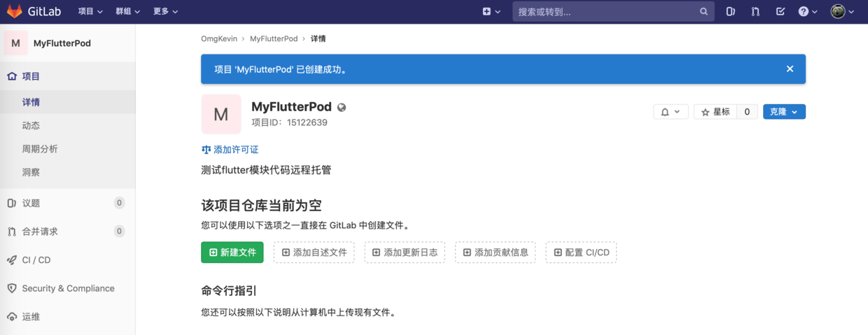The image size is (868, 335).
Task: Click the scales license icon
Action: click(x=206, y=150)
